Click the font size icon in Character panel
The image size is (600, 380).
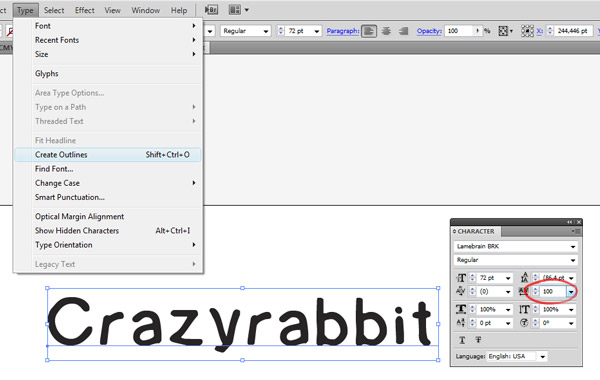click(x=461, y=278)
